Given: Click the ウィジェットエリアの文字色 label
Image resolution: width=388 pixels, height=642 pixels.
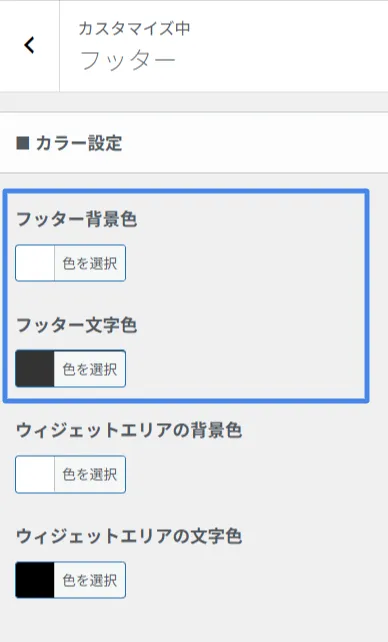Looking at the screenshot, I should 129,536.
